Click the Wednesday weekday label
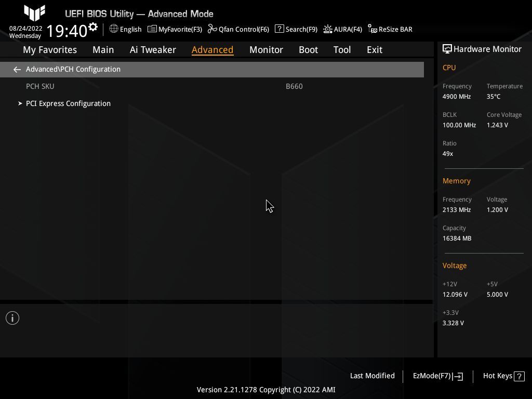The image size is (532, 399). [x=25, y=36]
